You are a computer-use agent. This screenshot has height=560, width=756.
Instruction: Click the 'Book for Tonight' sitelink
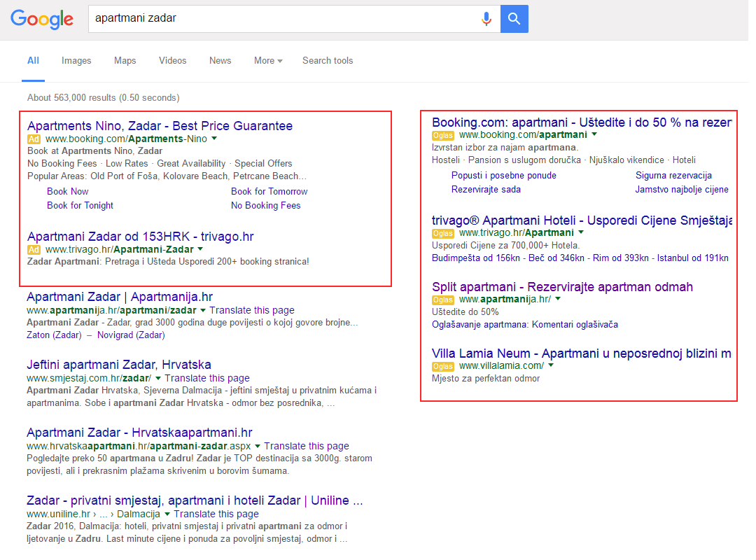(80, 206)
